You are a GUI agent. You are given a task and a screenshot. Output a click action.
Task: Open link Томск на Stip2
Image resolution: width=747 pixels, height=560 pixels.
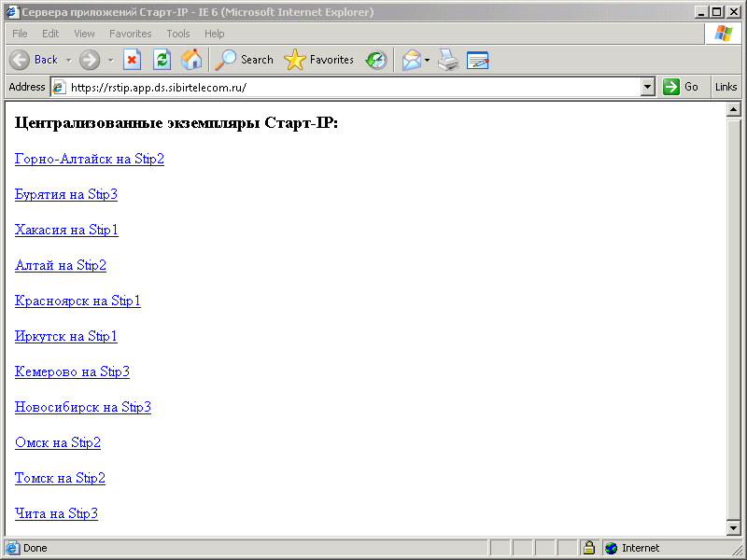pyautogui.click(x=60, y=478)
